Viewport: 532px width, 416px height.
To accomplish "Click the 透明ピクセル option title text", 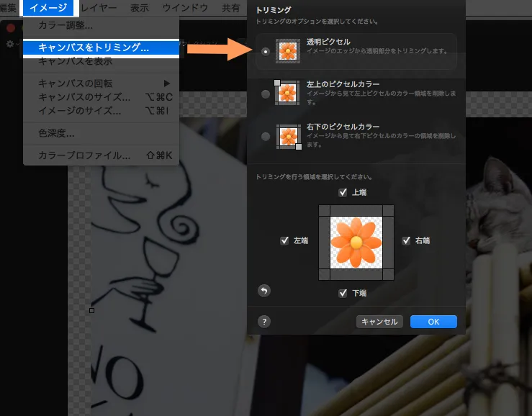I will (328, 42).
